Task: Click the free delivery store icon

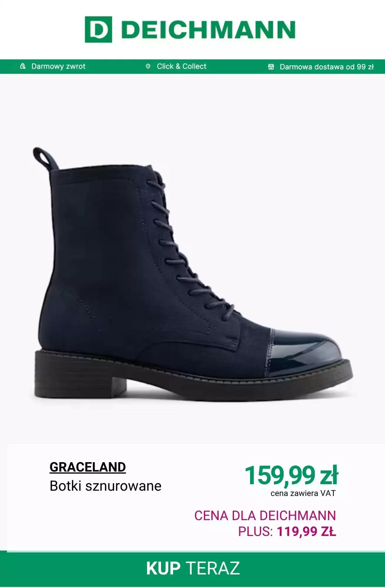Action: pyautogui.click(x=271, y=67)
